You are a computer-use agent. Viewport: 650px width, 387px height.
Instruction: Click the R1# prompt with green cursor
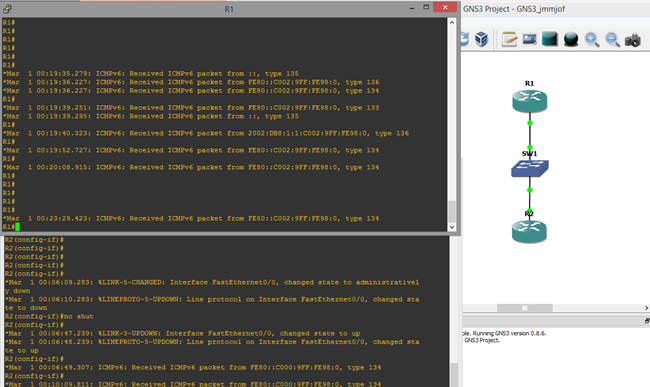11,227
